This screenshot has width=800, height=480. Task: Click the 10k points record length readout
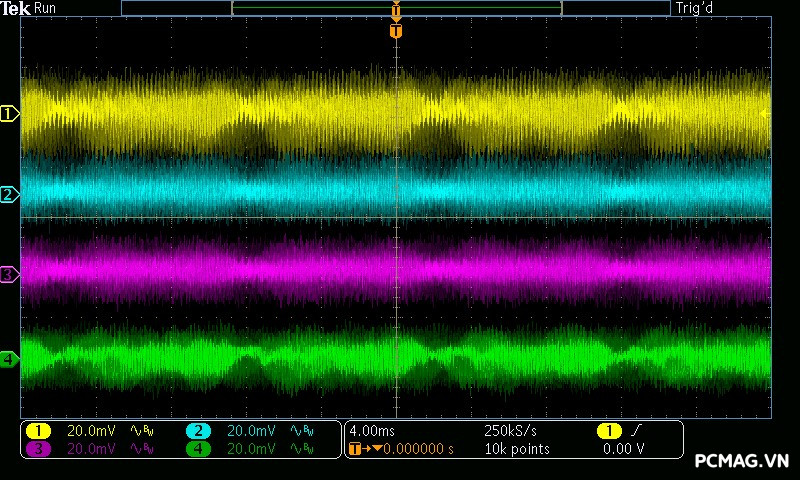point(516,449)
